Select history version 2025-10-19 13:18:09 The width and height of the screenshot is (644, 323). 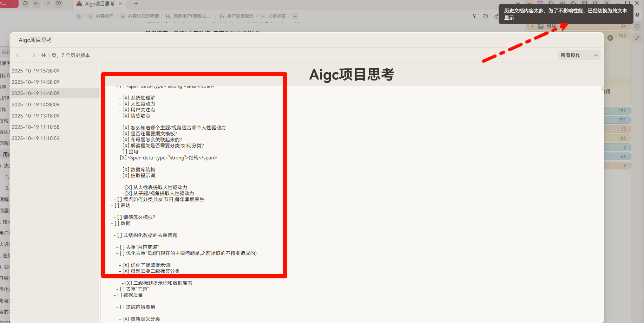(x=55, y=116)
